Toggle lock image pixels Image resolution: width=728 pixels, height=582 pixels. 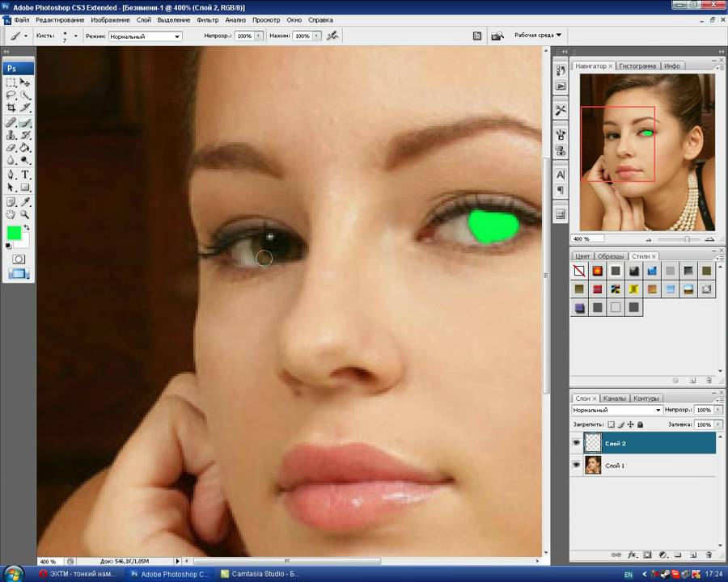pos(620,424)
